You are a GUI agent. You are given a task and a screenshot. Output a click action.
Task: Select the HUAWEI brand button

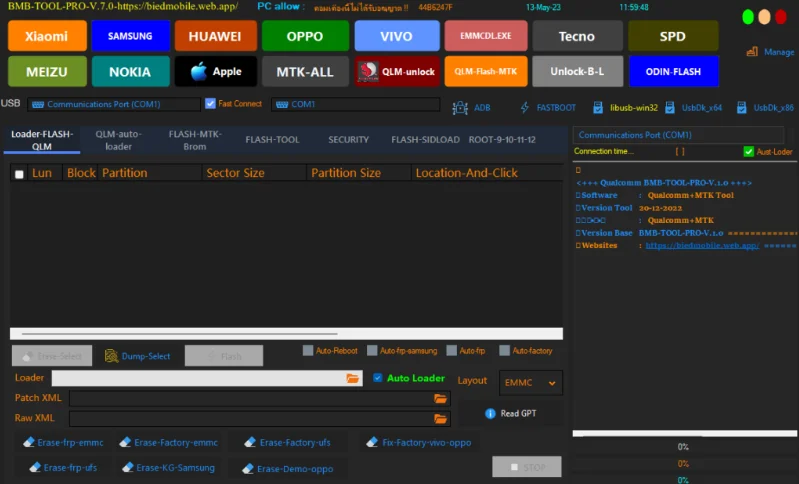click(215, 36)
